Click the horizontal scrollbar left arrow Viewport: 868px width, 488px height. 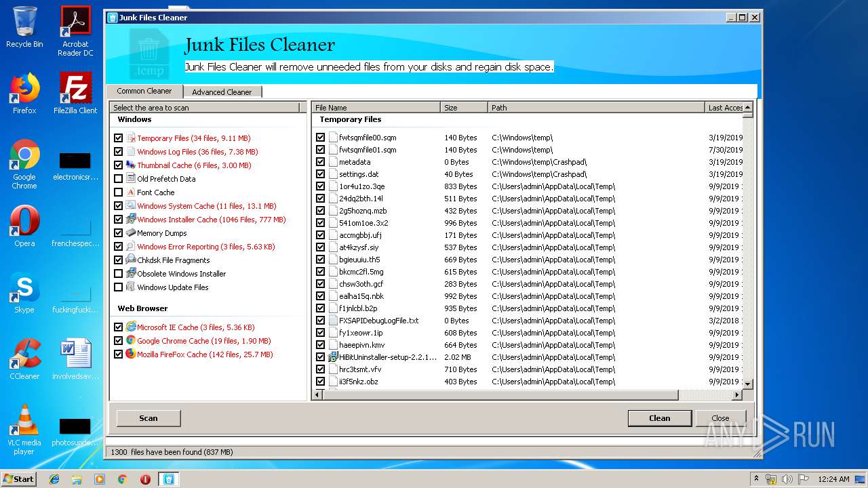pyautogui.click(x=317, y=395)
